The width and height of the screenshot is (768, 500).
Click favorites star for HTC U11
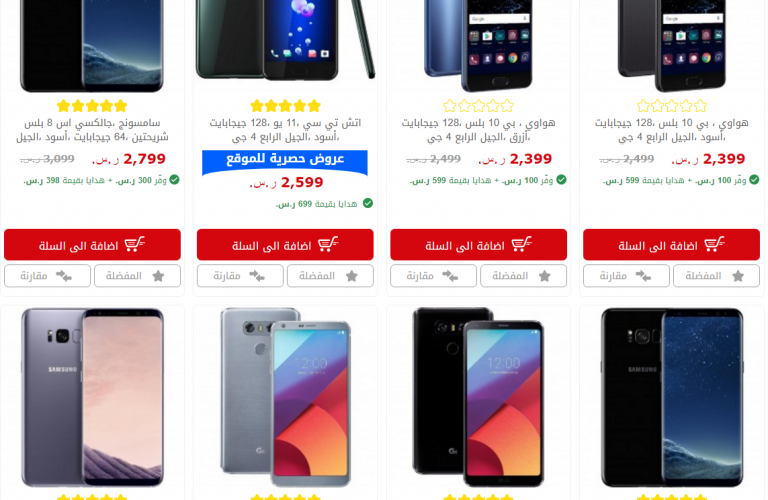(x=352, y=276)
